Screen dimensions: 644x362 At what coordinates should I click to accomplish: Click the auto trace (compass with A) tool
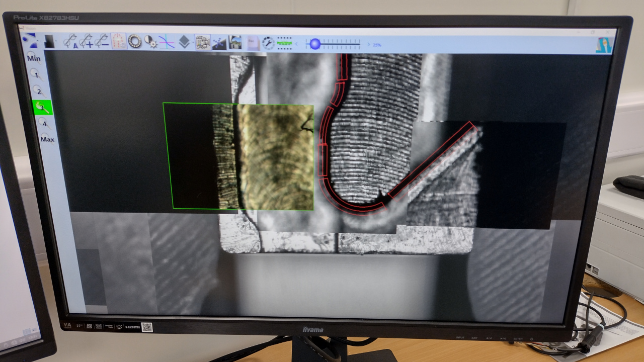coord(70,41)
